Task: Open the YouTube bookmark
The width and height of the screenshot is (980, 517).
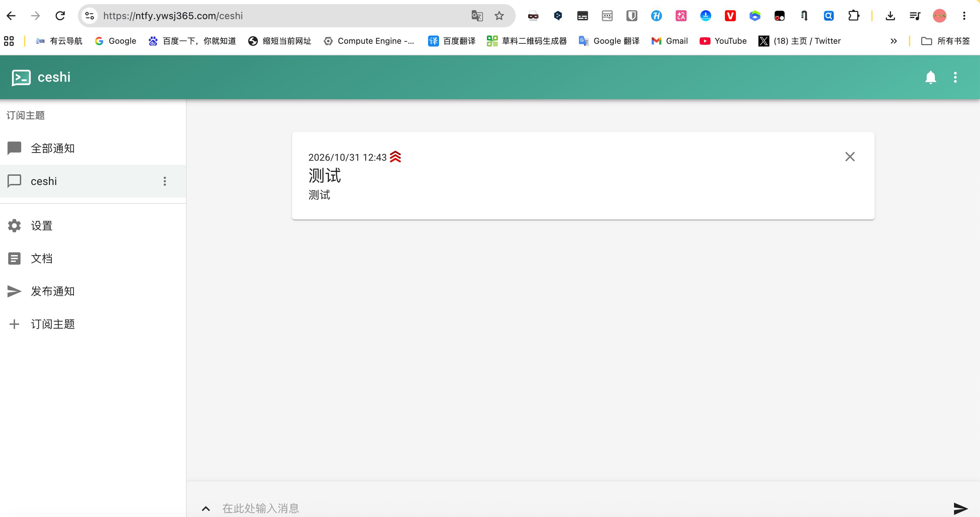Action: click(723, 41)
